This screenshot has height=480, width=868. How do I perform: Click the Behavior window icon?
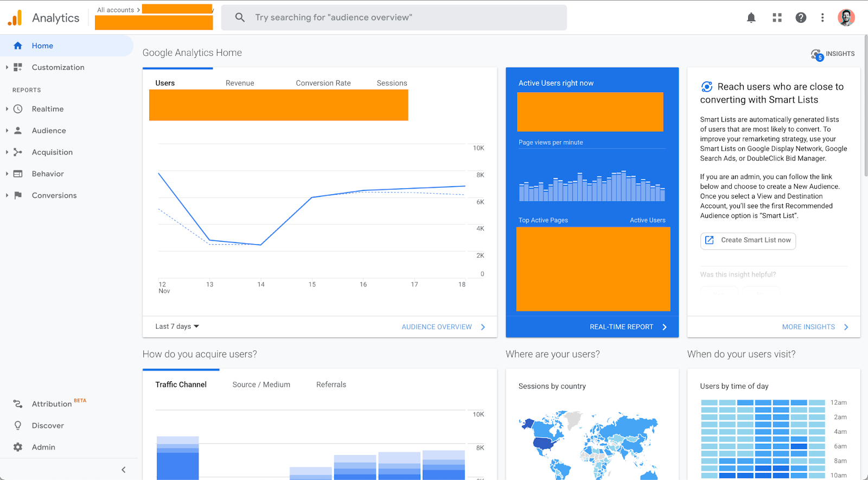pos(18,174)
